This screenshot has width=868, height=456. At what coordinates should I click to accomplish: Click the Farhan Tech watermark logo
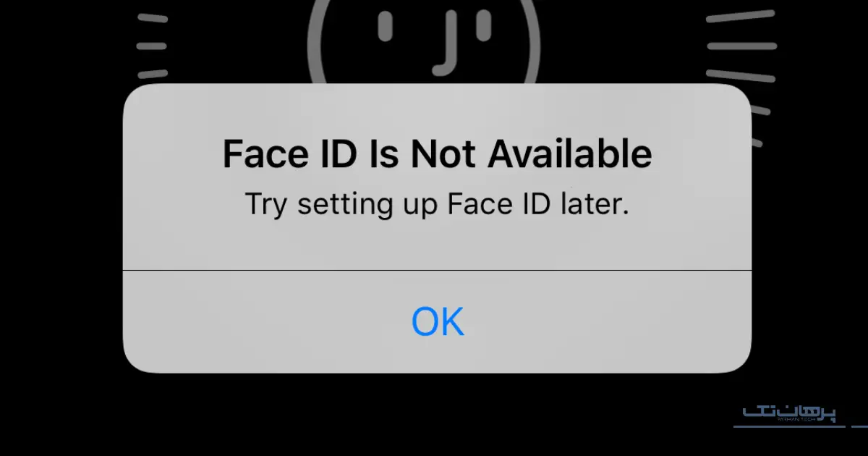coord(789,414)
